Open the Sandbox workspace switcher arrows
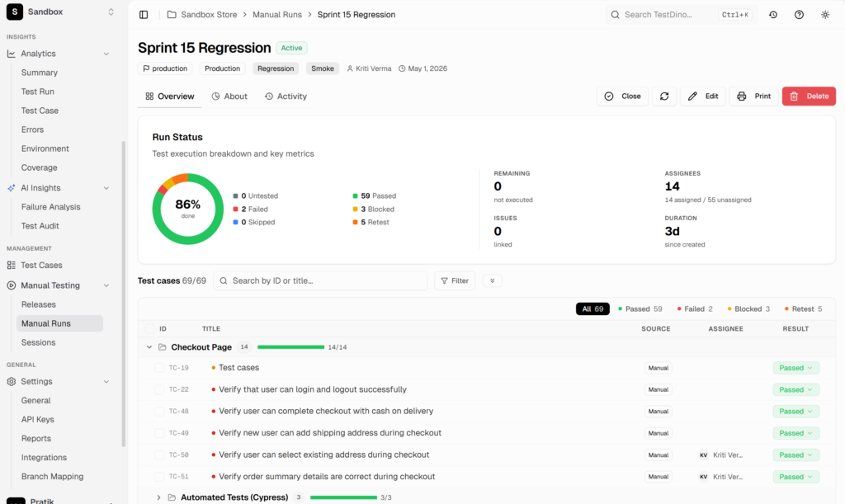 tap(111, 12)
